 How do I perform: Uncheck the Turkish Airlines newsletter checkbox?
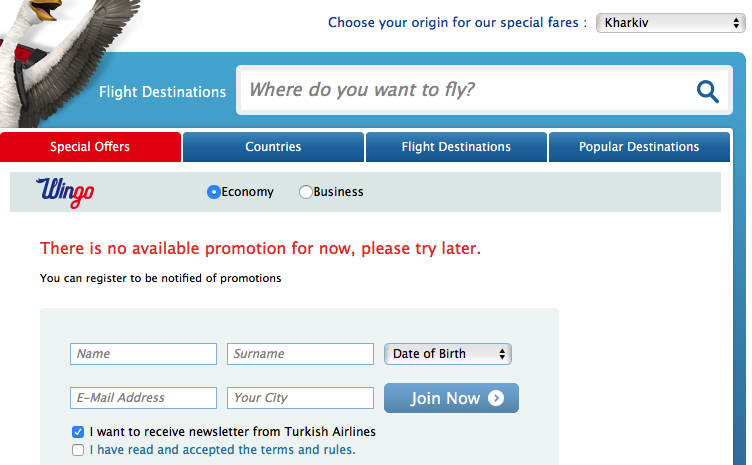tap(78, 432)
